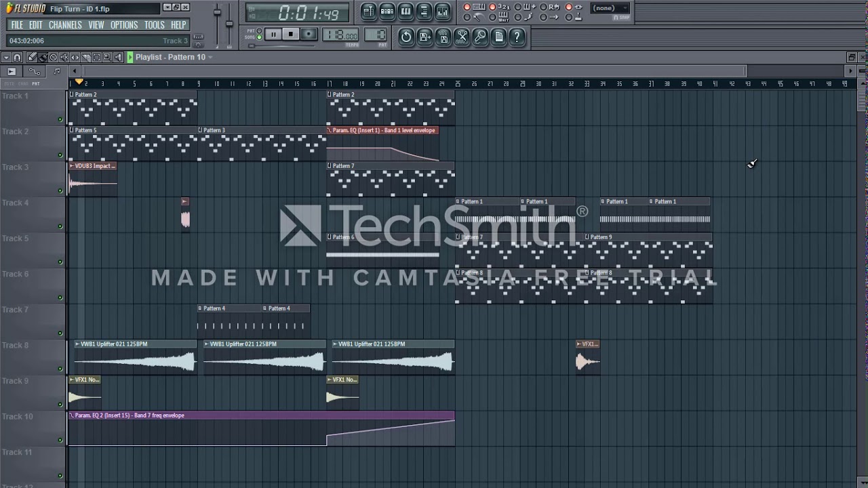The height and width of the screenshot is (488, 868).
Task: Open Pattern 7 clip menu on Track 3
Action: point(330,166)
